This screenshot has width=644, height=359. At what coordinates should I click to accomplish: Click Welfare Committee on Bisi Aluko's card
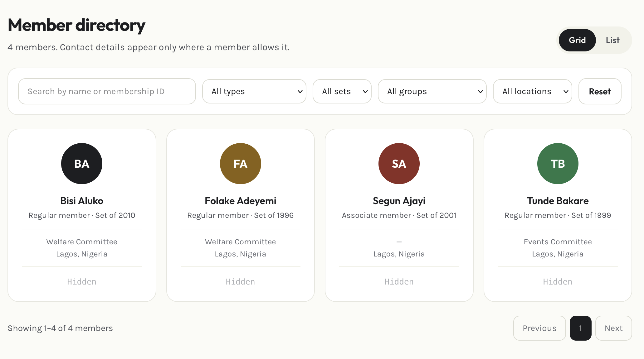82,242
